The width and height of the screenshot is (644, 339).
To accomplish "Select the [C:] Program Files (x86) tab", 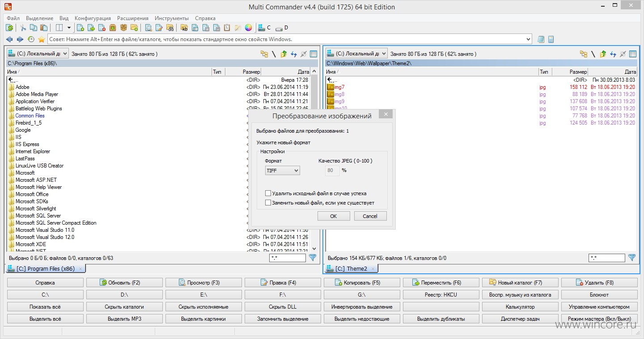I will pos(45,268).
